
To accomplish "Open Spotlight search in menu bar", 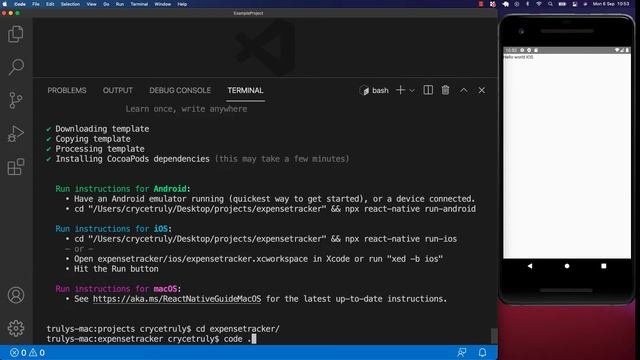I will click(550, 4).
